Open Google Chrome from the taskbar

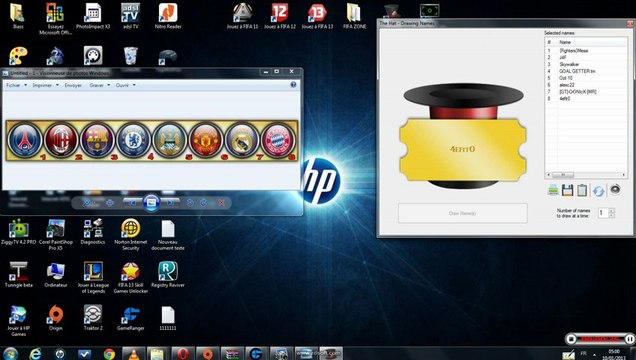[109, 354]
